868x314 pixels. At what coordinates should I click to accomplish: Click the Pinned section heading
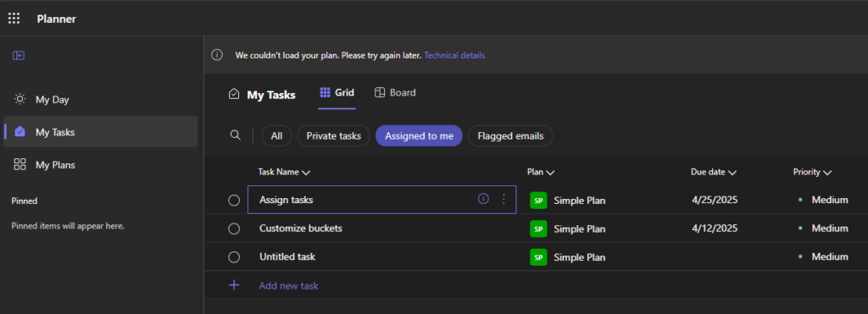click(x=25, y=201)
